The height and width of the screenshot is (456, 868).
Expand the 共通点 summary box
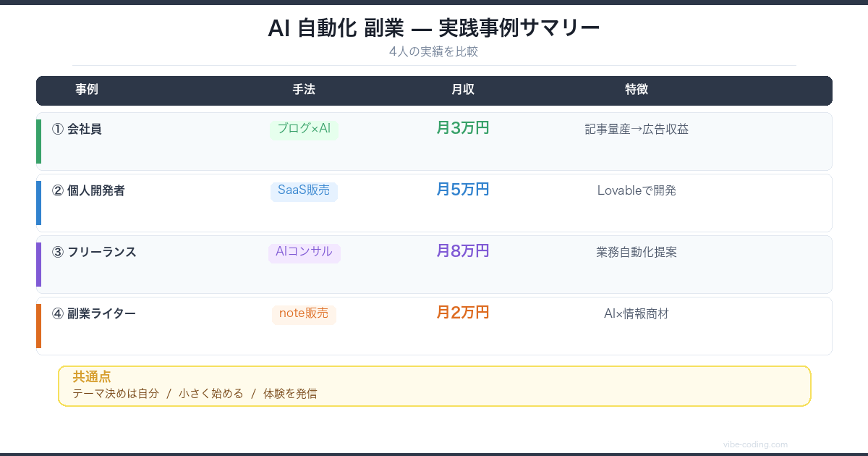(x=434, y=386)
